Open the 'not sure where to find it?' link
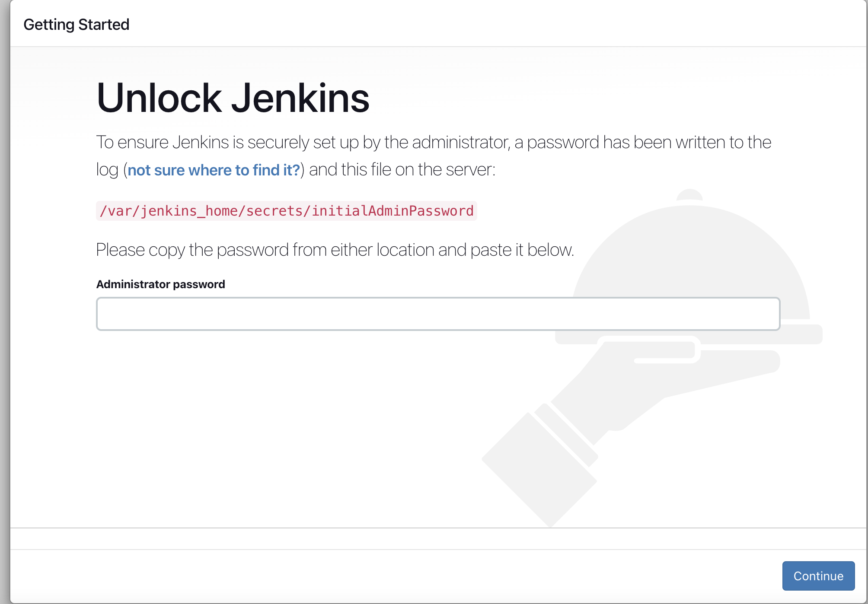 click(214, 170)
